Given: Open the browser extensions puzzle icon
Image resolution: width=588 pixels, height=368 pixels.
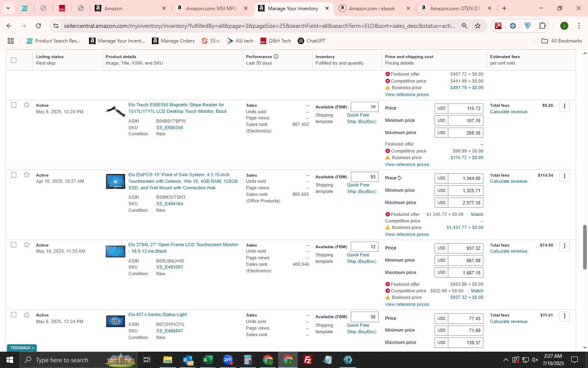Looking at the screenshot, I should [x=542, y=26].
